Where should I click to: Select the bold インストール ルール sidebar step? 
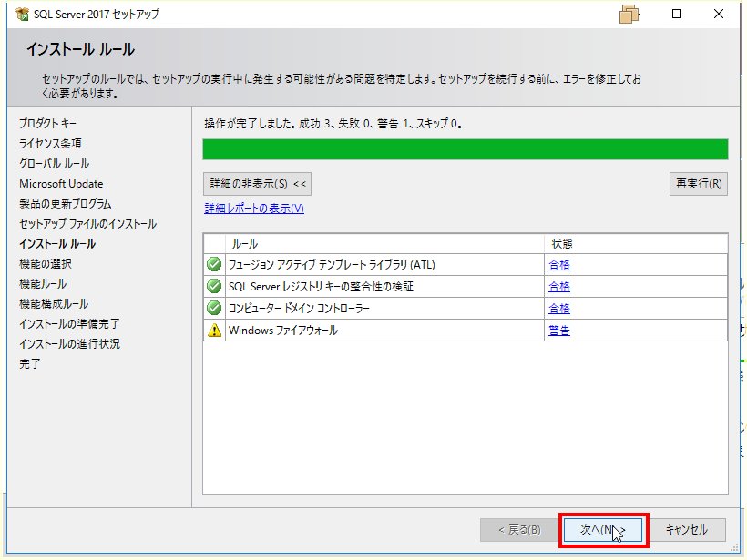click(x=57, y=243)
